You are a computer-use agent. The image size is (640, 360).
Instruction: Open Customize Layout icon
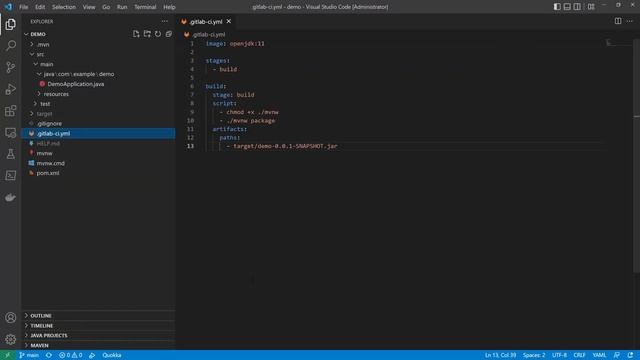[591, 7]
